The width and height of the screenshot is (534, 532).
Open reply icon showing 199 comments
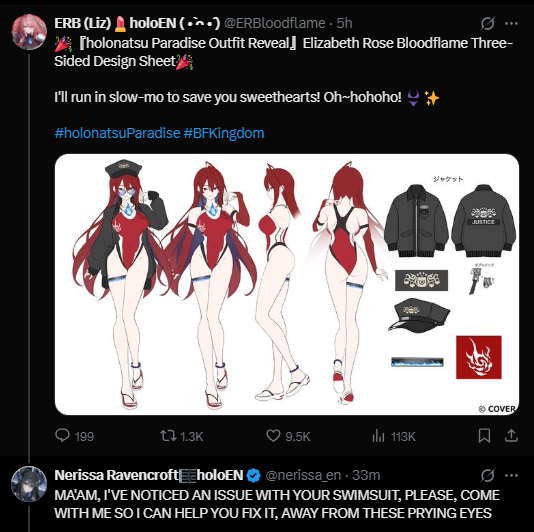[x=74, y=436]
